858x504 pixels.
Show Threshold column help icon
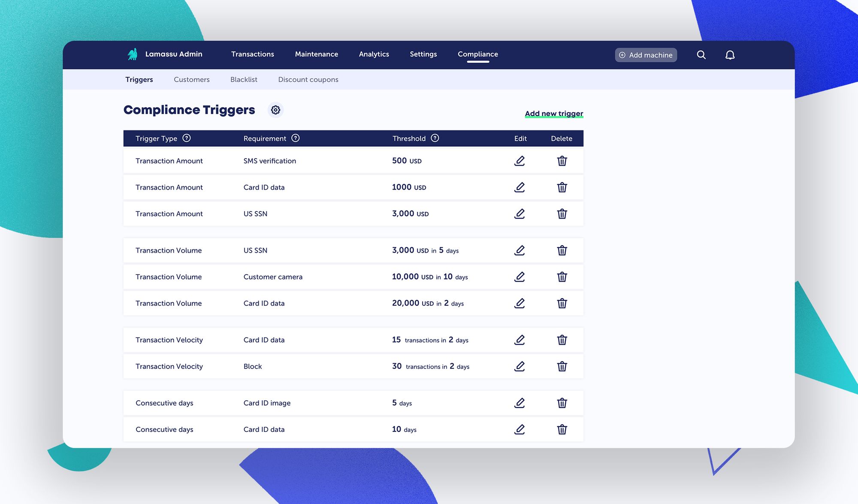point(435,138)
